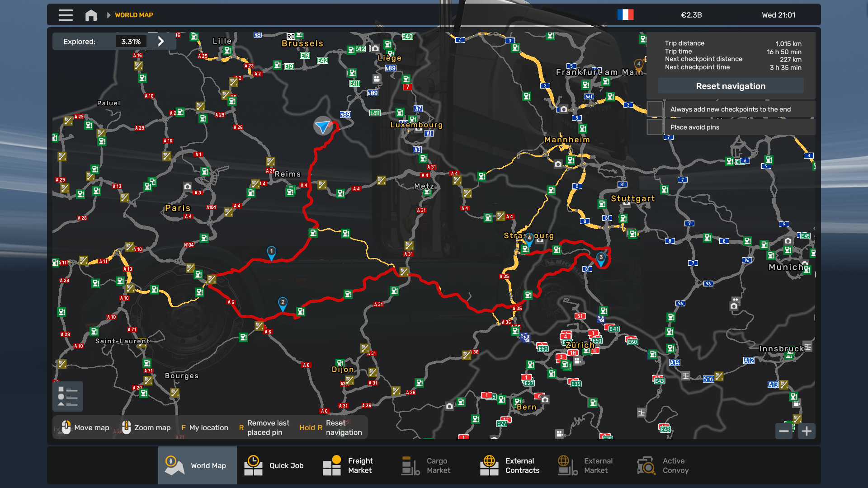Select the player truck location arrow
Screen dimensions: 868x488
point(323,126)
